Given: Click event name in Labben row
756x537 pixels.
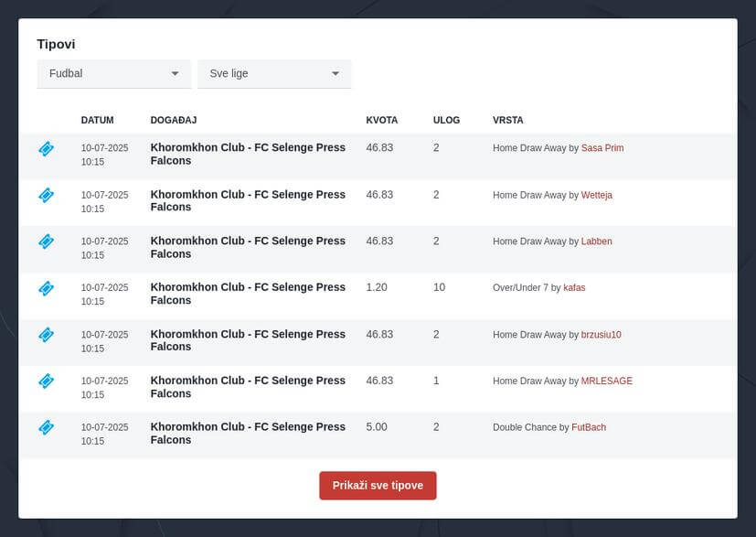Looking at the screenshot, I should tap(248, 247).
